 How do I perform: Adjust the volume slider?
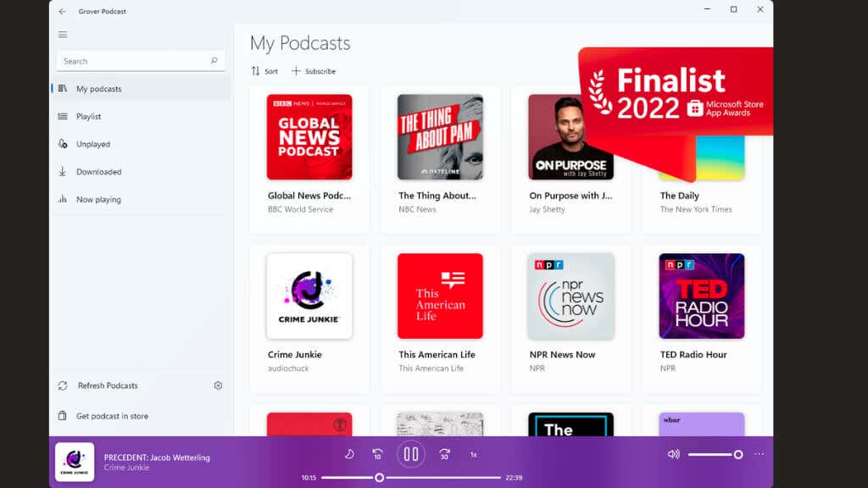(x=715, y=454)
